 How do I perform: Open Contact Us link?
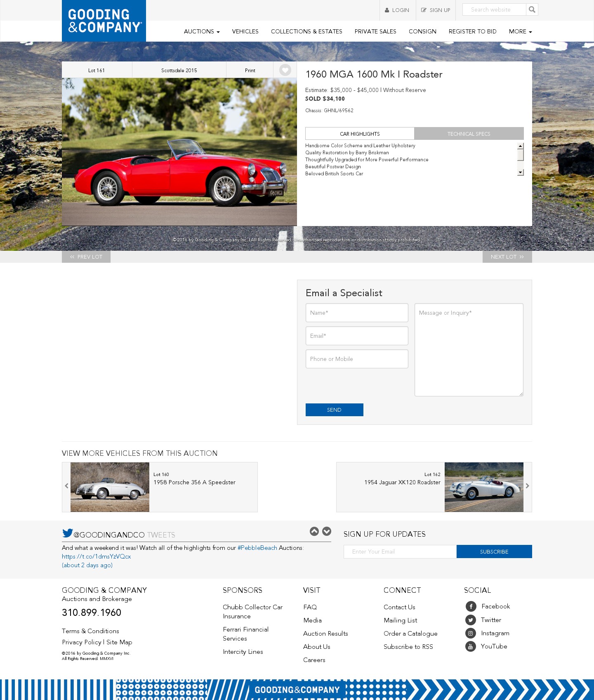tap(399, 607)
